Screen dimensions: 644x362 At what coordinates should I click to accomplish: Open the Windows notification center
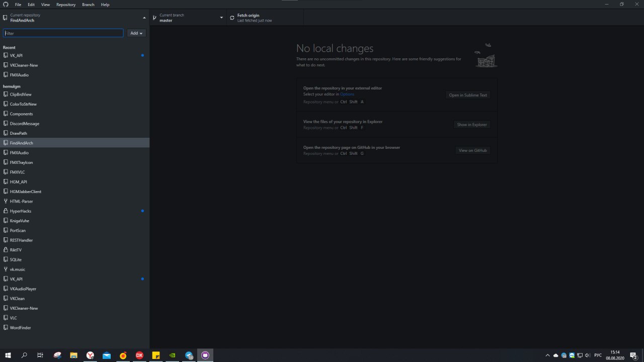633,355
